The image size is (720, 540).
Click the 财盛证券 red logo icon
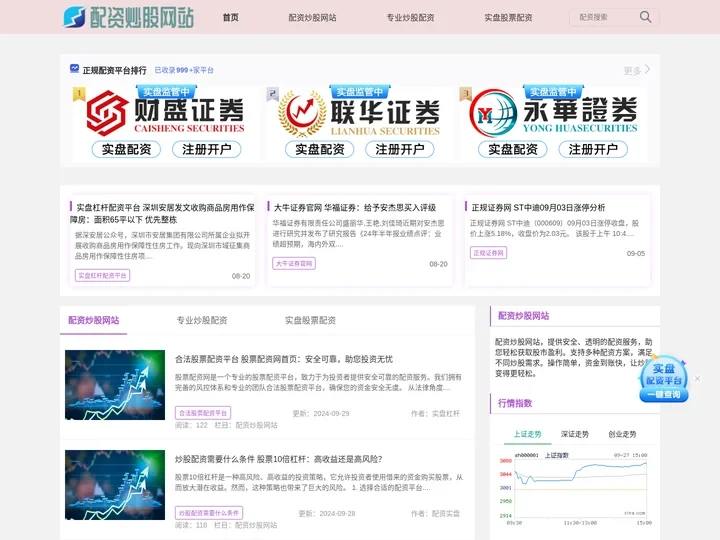(x=107, y=113)
